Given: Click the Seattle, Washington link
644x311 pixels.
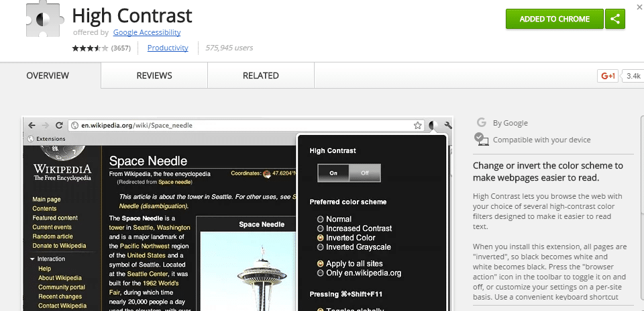Looking at the screenshot, I should [162, 228].
